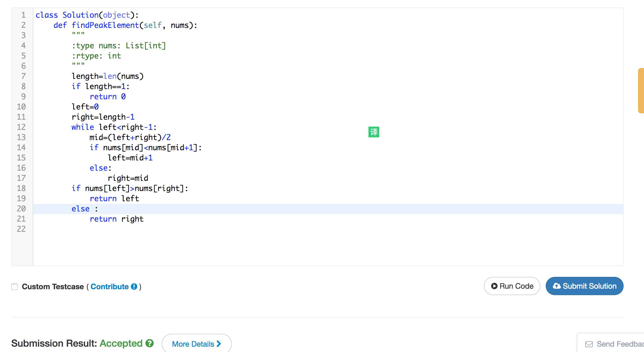Click the 'return right' line
Viewport: 644px width, 352px height.
[x=117, y=219]
